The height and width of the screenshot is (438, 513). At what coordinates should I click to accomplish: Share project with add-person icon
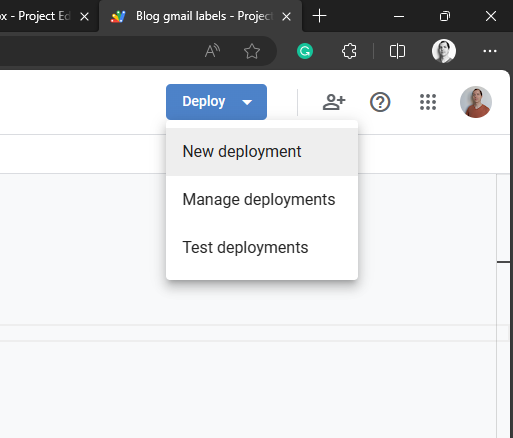click(334, 102)
